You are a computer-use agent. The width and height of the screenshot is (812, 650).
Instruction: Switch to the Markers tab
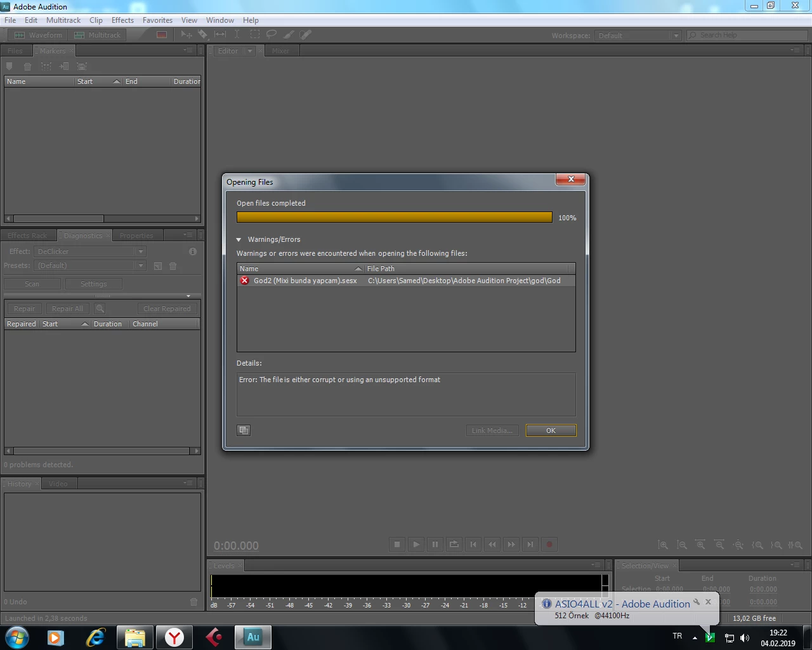(53, 51)
